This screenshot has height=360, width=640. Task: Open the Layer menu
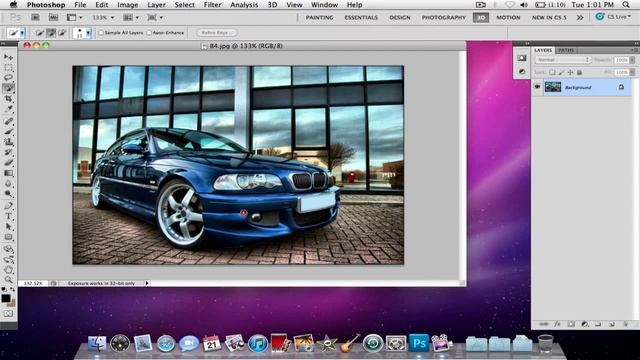click(156, 5)
